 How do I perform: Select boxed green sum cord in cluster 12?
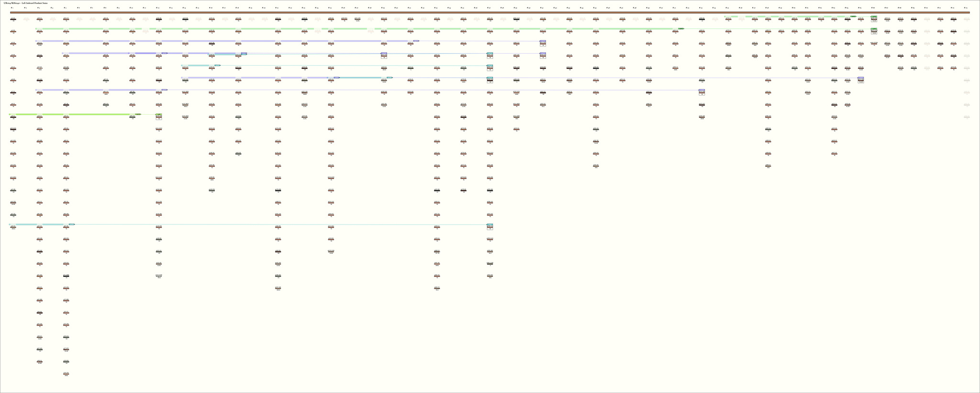click(159, 116)
